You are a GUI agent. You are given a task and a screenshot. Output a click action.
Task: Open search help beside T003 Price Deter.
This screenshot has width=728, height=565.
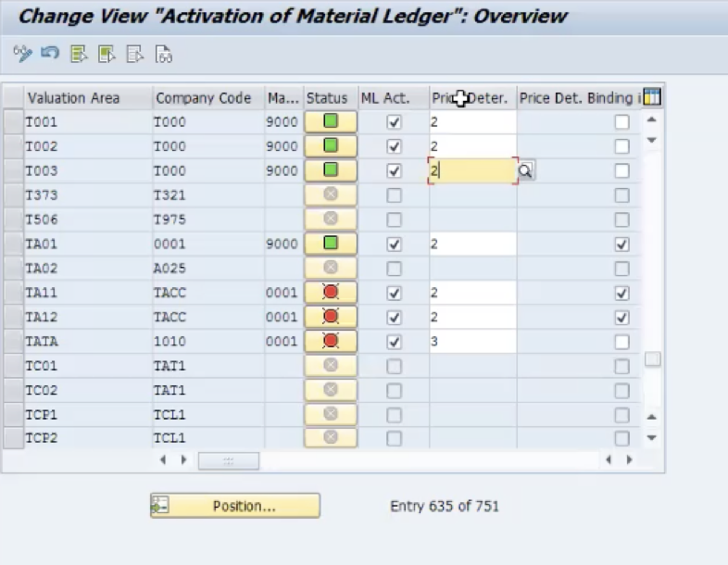(x=525, y=170)
